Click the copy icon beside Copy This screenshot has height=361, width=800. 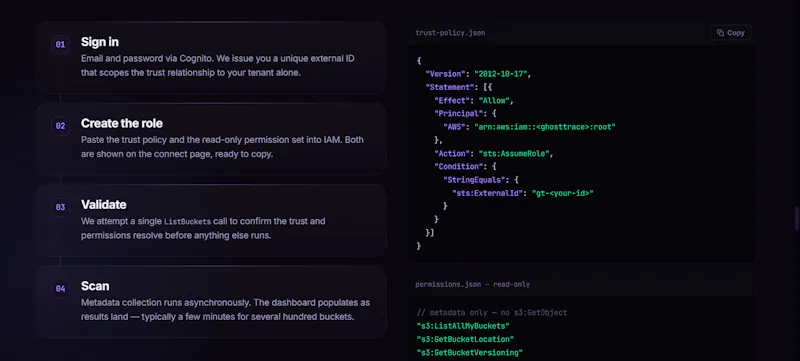tap(720, 33)
